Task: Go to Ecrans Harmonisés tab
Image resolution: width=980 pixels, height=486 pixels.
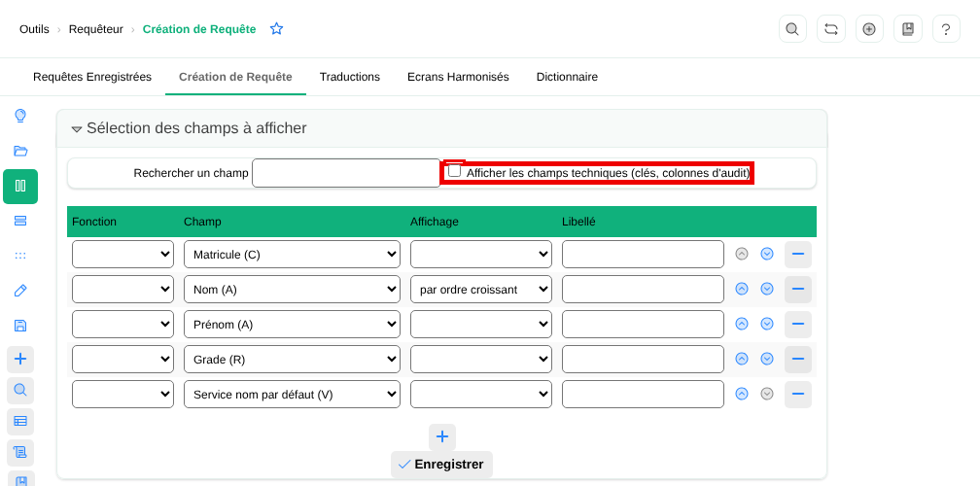Action: pos(458,77)
